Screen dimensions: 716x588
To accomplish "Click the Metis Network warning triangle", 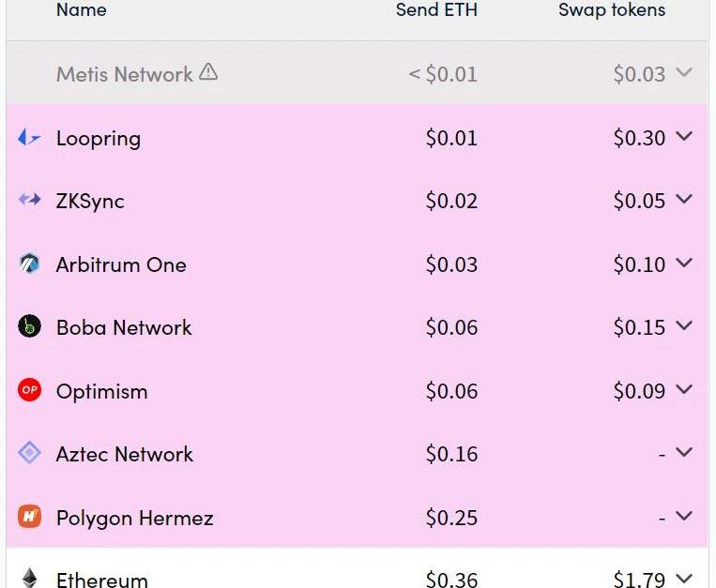I will coord(208,72).
